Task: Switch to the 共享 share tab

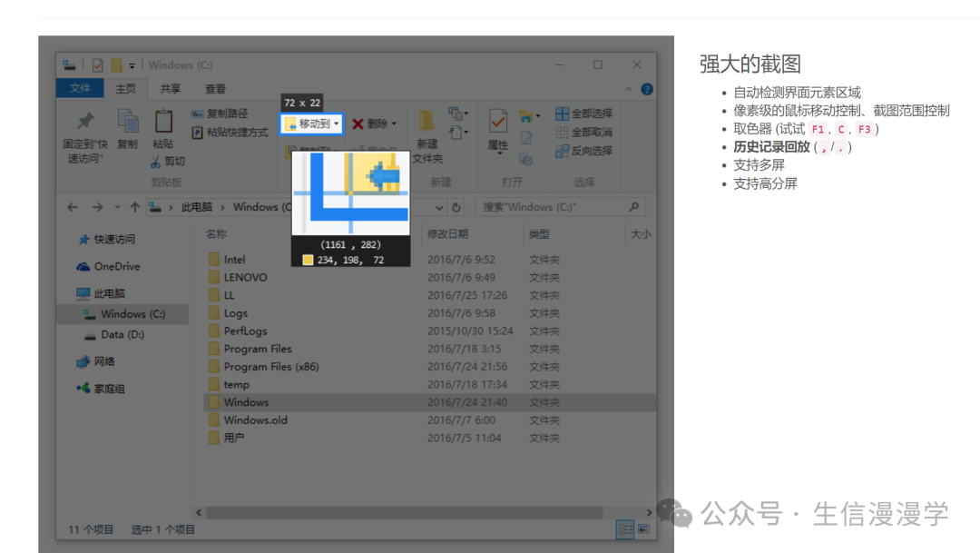Action: pyautogui.click(x=171, y=89)
